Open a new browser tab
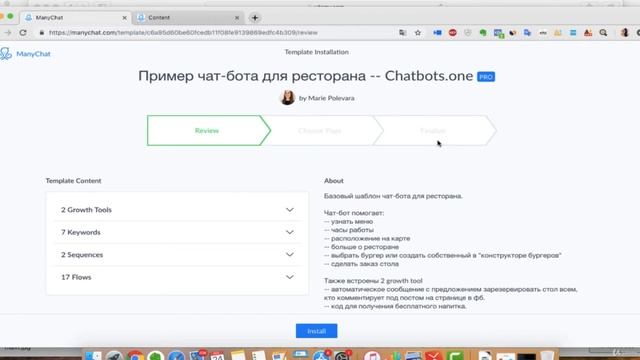Viewport: 640px width, 360px height. 255,18
